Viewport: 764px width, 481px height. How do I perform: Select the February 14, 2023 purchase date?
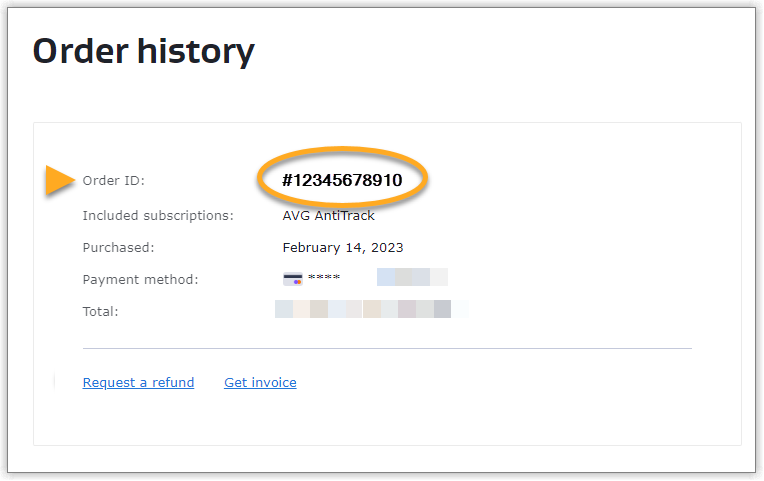[x=342, y=247]
